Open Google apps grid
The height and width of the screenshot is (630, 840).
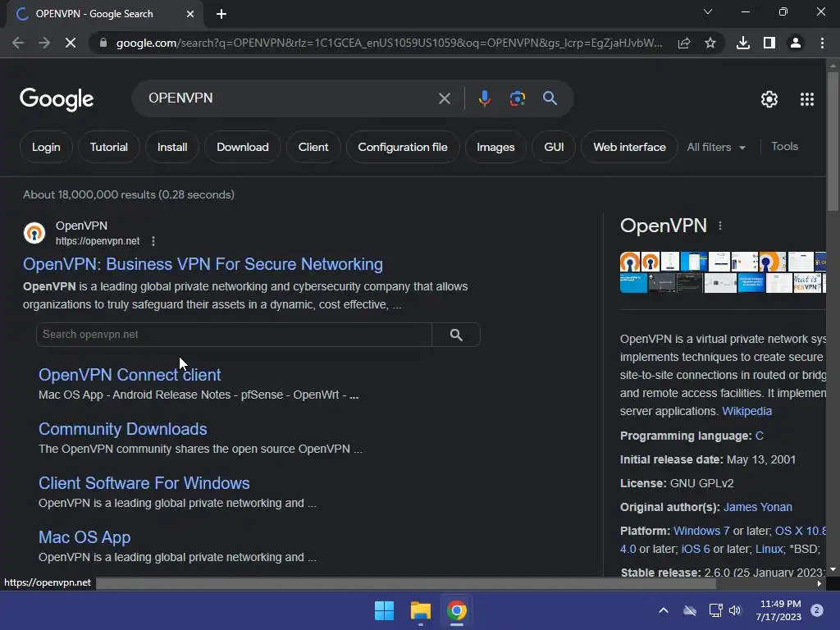[x=807, y=99]
